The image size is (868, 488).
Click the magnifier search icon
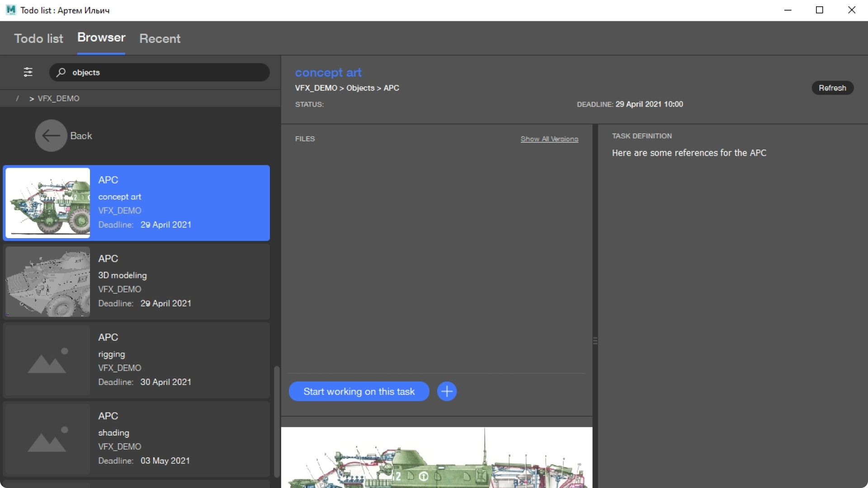pos(61,72)
